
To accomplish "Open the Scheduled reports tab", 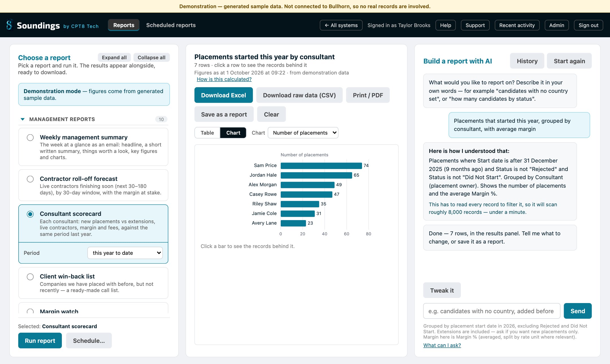I will click(x=171, y=25).
